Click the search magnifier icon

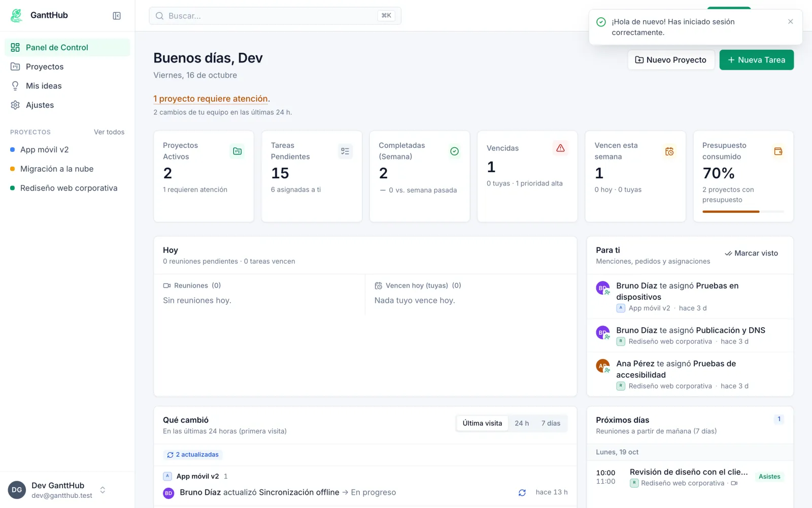[159, 16]
